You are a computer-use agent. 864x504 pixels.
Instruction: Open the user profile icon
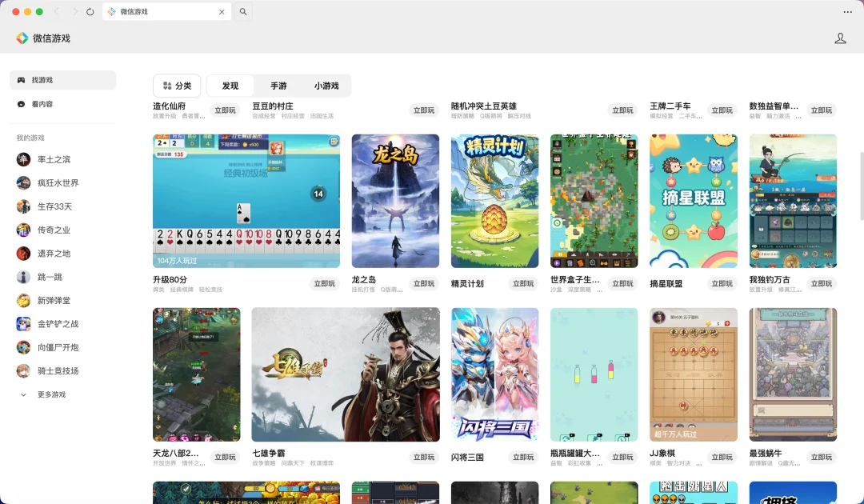(x=840, y=38)
